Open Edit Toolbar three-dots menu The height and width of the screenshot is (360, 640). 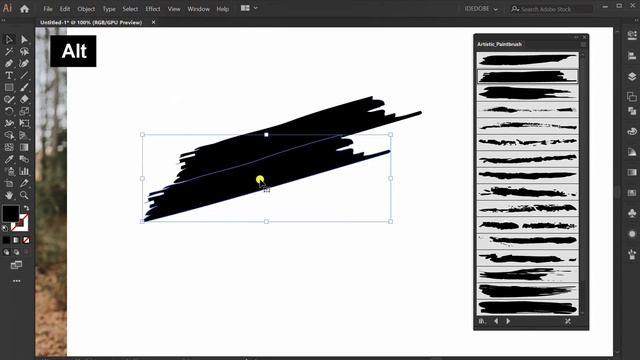[x=16, y=281]
